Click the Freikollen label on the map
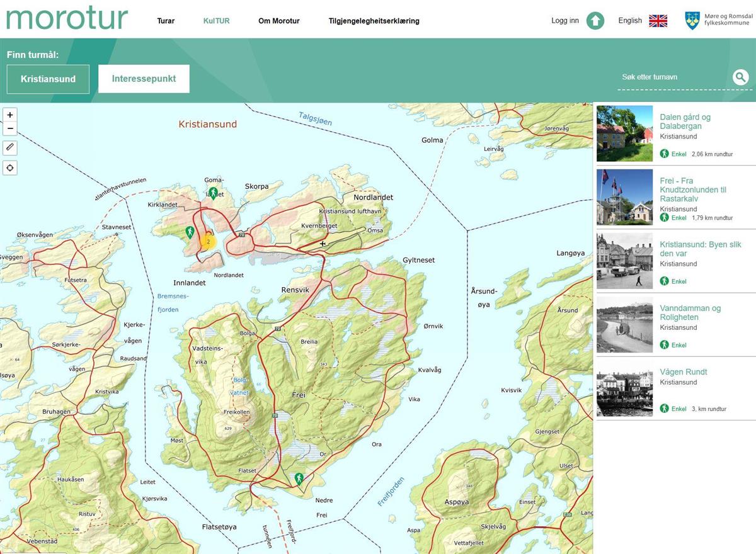The width and height of the screenshot is (756, 554). pyautogui.click(x=237, y=412)
